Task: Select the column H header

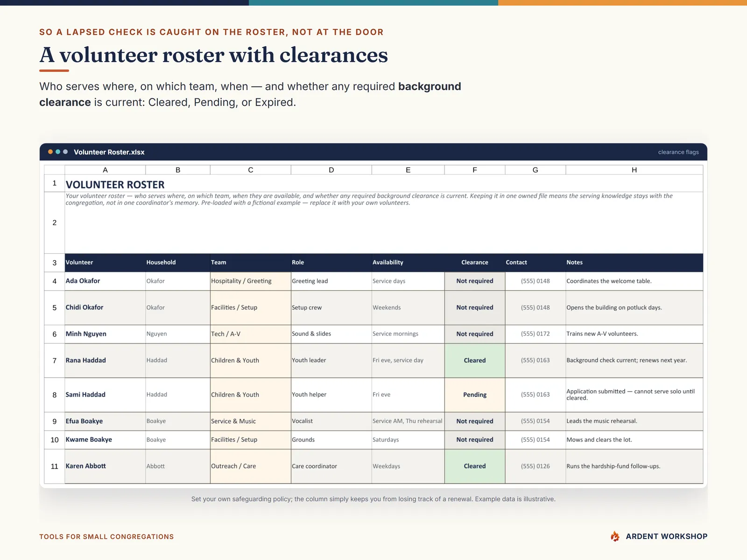Action: pos(634,170)
